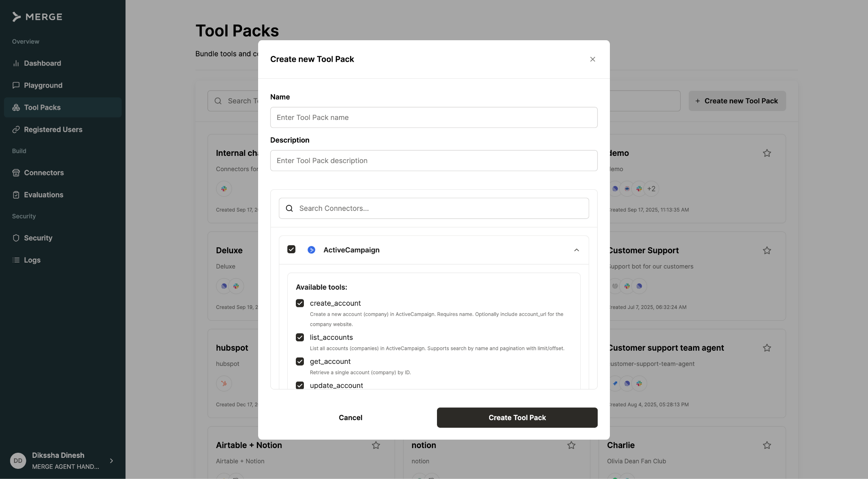Viewport: 868px width, 479px height.
Task: Click the Tool Packs cubes icon
Action: click(x=16, y=107)
